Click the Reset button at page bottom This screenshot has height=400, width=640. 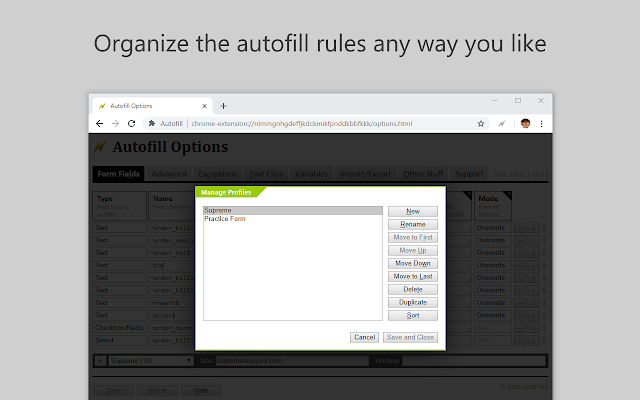[x=157, y=391]
